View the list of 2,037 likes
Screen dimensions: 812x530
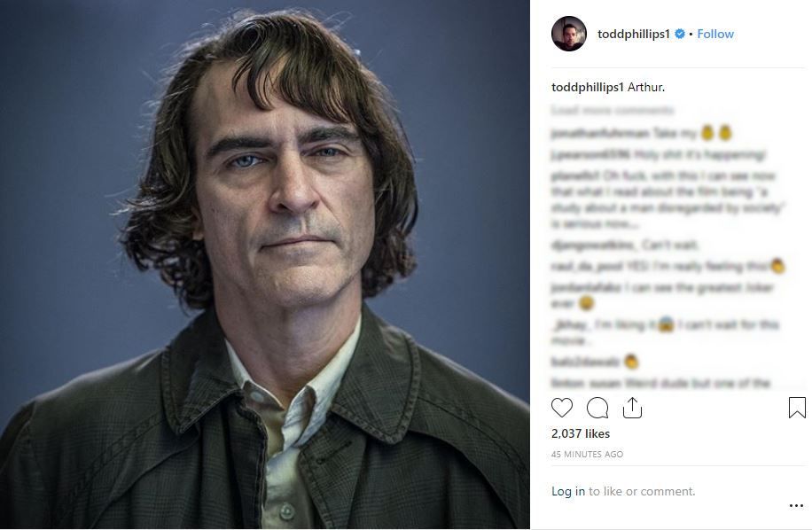pyautogui.click(x=581, y=433)
